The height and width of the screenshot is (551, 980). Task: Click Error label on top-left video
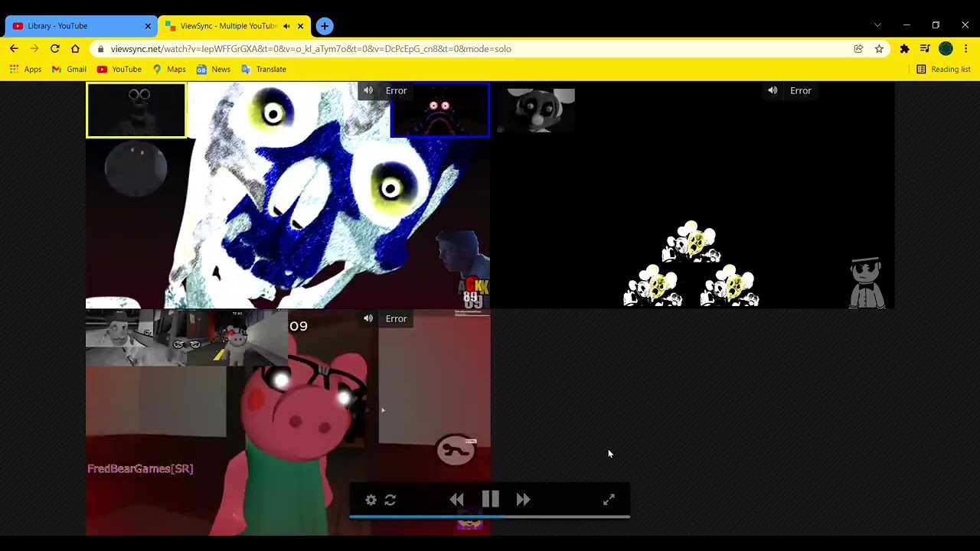pos(396,90)
